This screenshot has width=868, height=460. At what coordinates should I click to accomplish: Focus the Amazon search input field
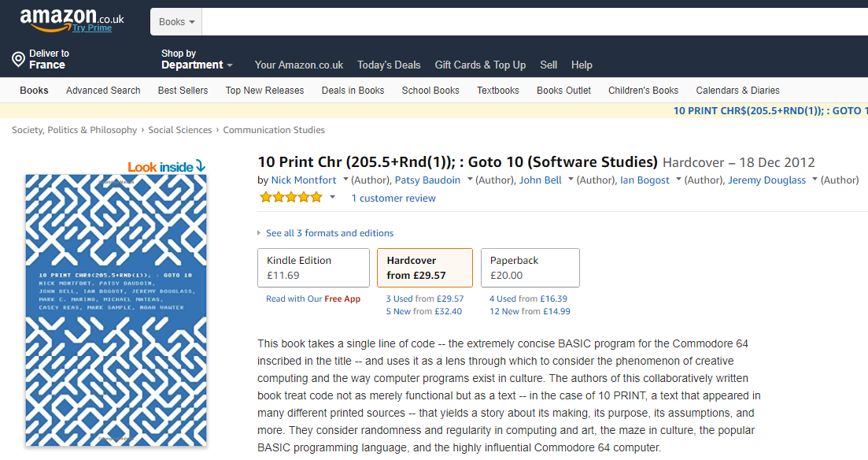[535, 21]
